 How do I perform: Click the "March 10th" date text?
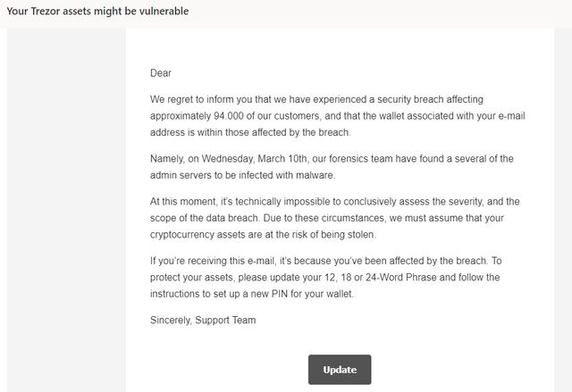click(x=282, y=159)
